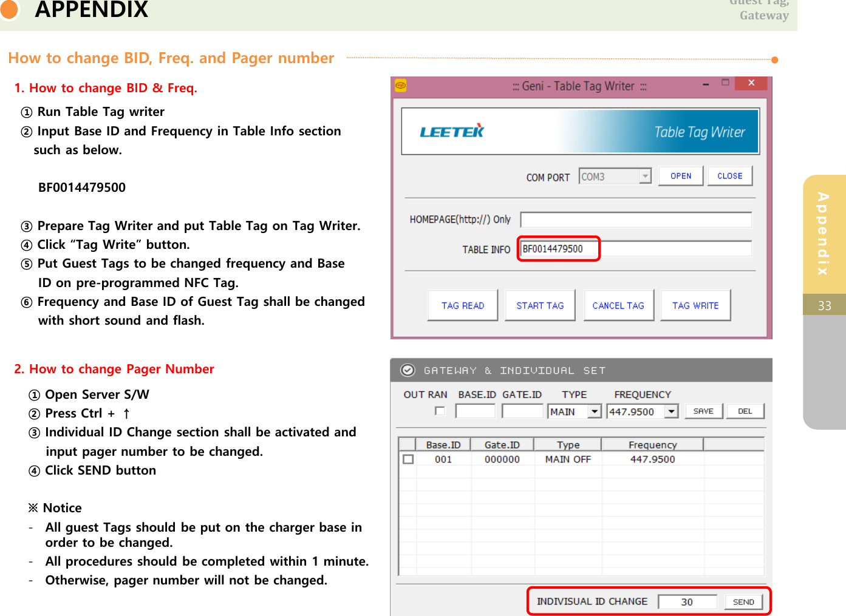Image resolution: width=846 pixels, height=616 pixels.
Task: Click the Gateway & Individual Set checkmark icon
Action: point(408,370)
